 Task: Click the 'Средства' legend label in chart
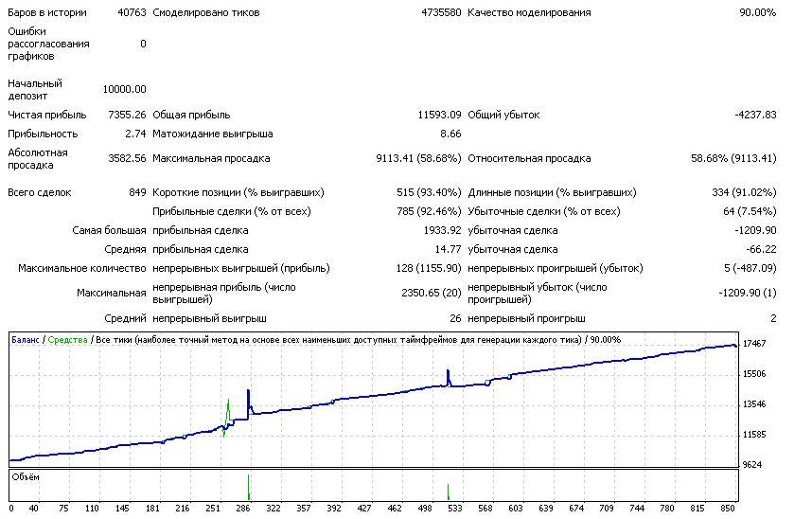(x=67, y=340)
